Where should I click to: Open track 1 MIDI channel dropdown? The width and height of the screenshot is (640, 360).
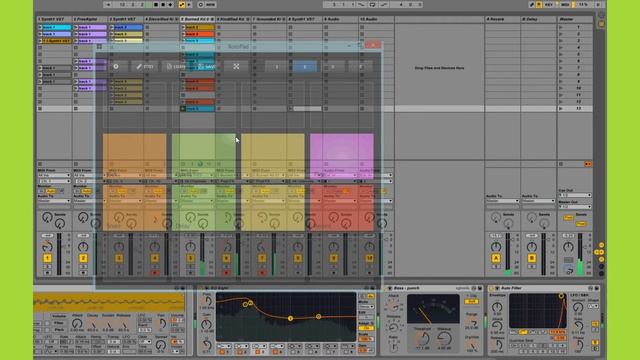(x=54, y=181)
